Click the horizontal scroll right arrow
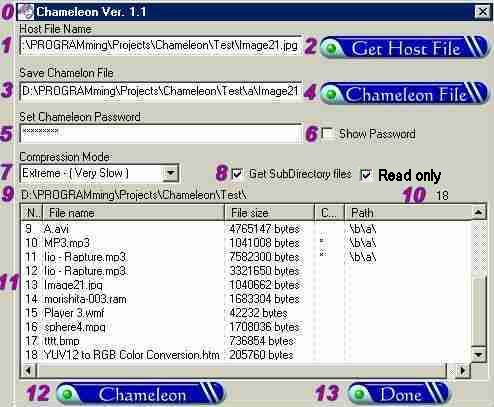 463,370
